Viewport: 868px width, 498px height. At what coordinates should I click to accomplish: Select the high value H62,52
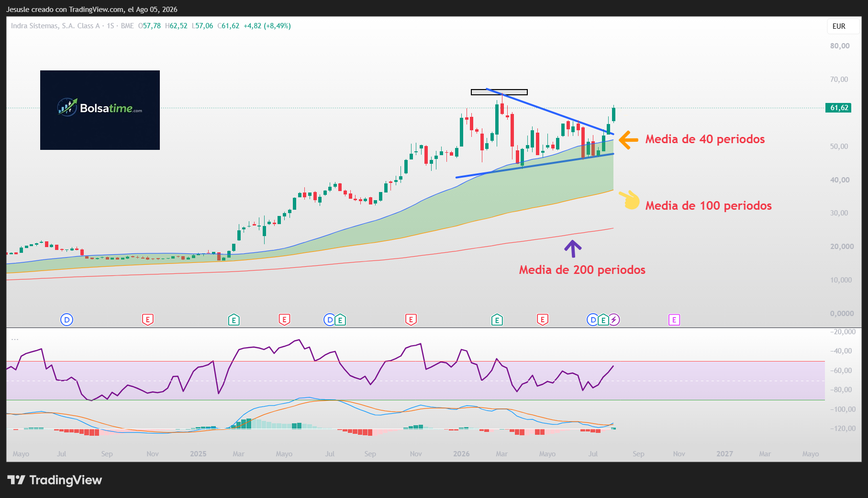coord(176,26)
